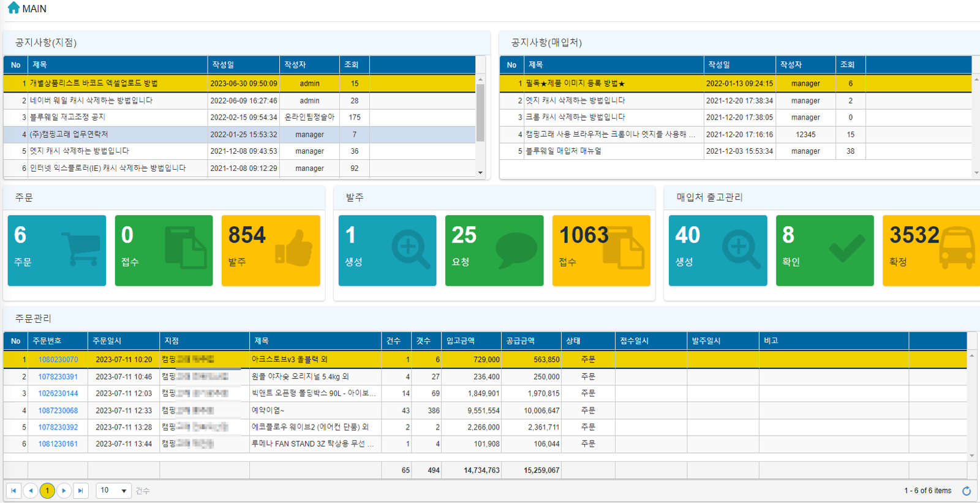Open order number 1087230068 link
The width and height of the screenshot is (980, 503).
click(58, 410)
